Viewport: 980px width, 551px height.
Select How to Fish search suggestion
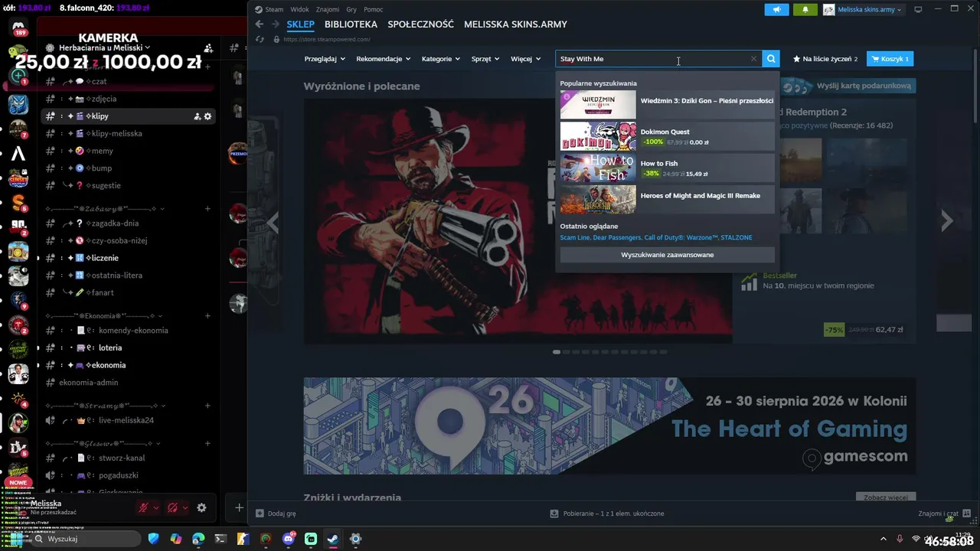(x=668, y=168)
